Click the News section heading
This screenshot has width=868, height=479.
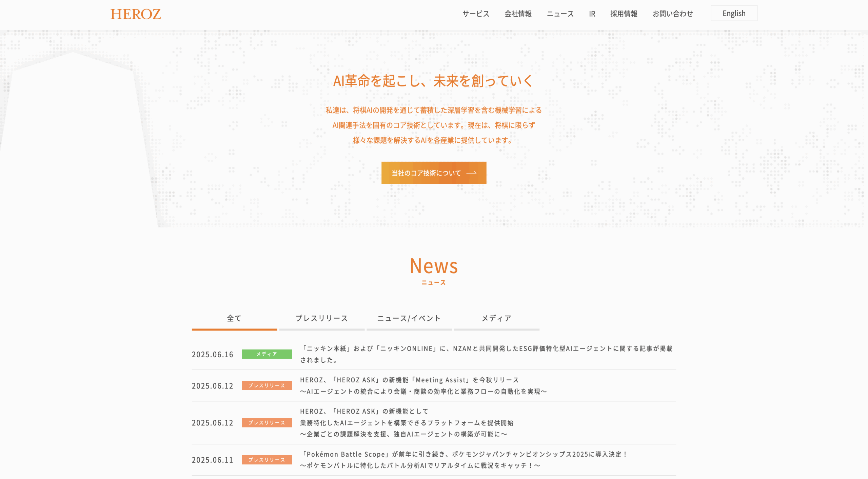pos(434,266)
